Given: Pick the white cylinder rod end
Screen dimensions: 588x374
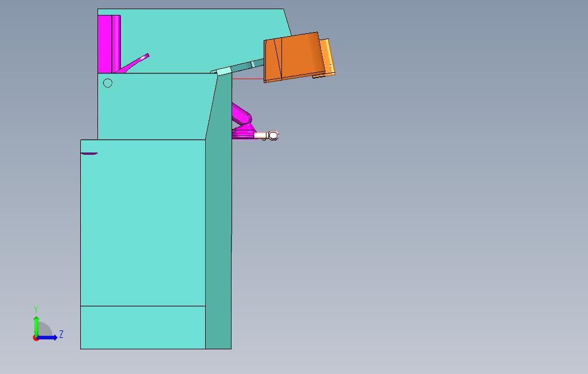Looking at the screenshot, I should click(266, 135).
